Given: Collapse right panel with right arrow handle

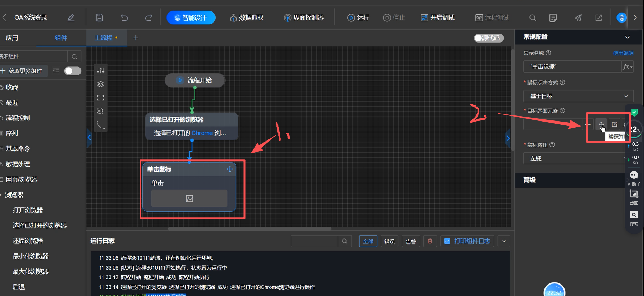Looking at the screenshot, I should [508, 138].
